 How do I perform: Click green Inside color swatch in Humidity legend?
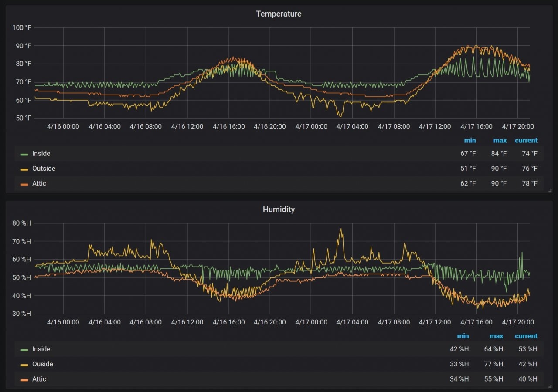coord(24,350)
